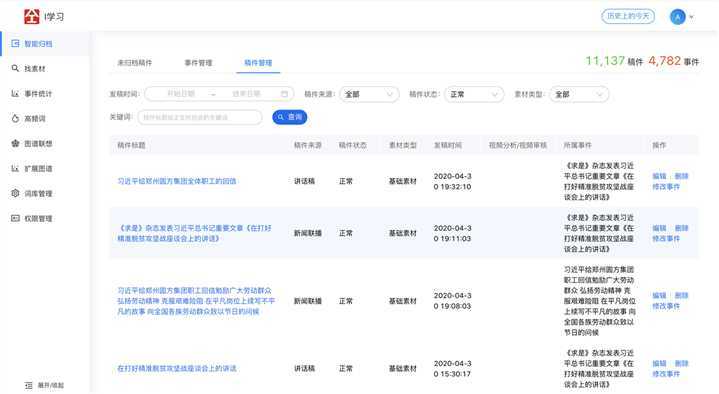Select the 稿件管理 tab

[x=258, y=63]
